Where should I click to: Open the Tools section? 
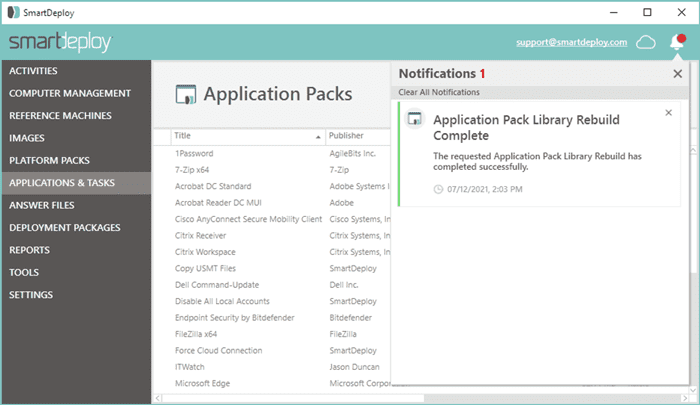tap(76, 272)
